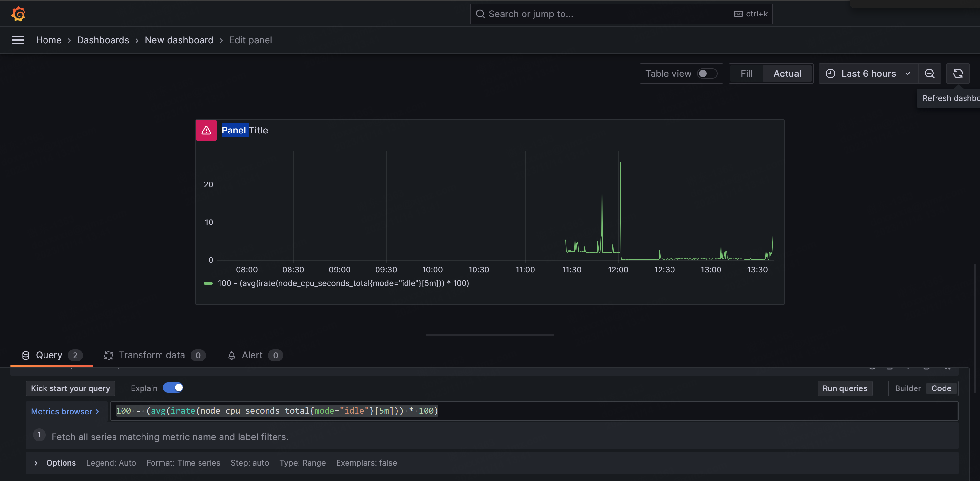Image resolution: width=980 pixels, height=481 pixels.
Task: Click the clock icon in time picker
Action: coord(830,74)
